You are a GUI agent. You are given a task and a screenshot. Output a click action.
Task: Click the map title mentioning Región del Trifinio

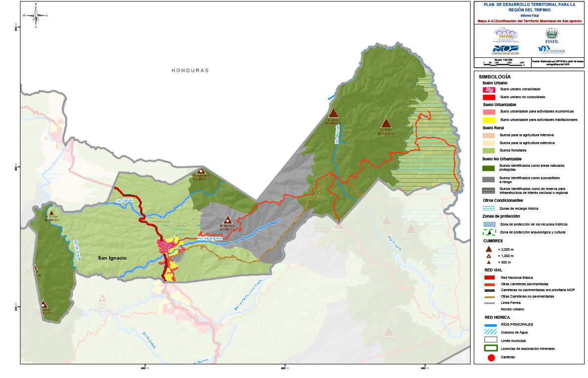point(529,7)
